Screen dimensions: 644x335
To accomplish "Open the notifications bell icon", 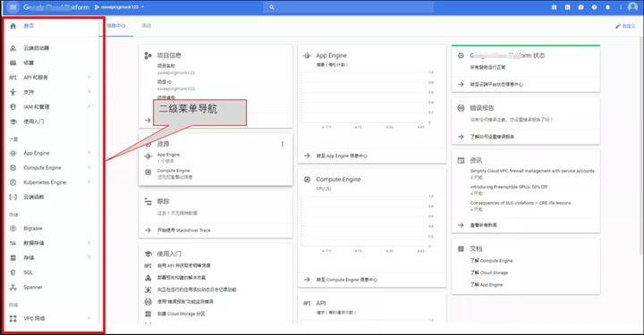I will tap(607, 7).
